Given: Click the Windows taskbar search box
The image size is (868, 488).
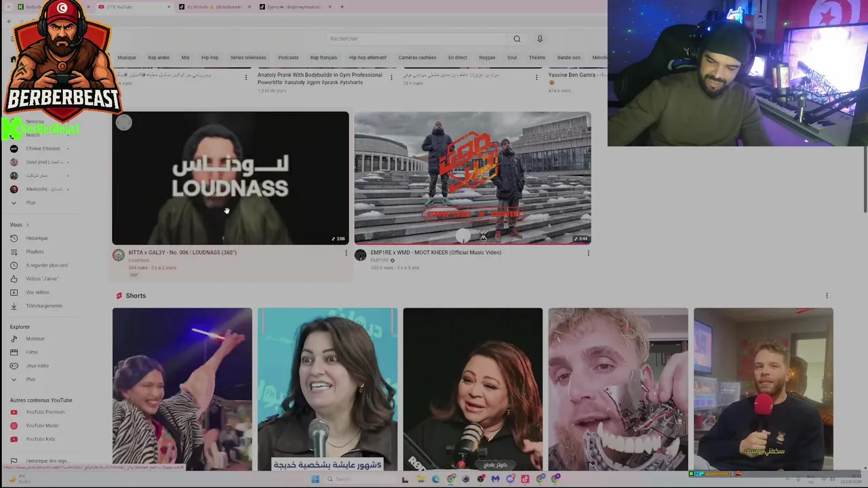Looking at the screenshot, I should [359, 479].
